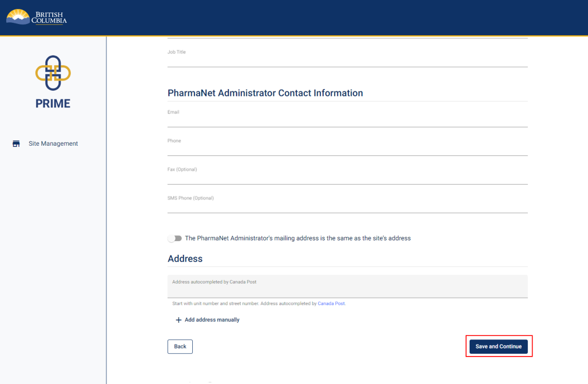Screen dimensions: 588x384
Task: Open Site Management from the sidebar
Action: coord(53,144)
